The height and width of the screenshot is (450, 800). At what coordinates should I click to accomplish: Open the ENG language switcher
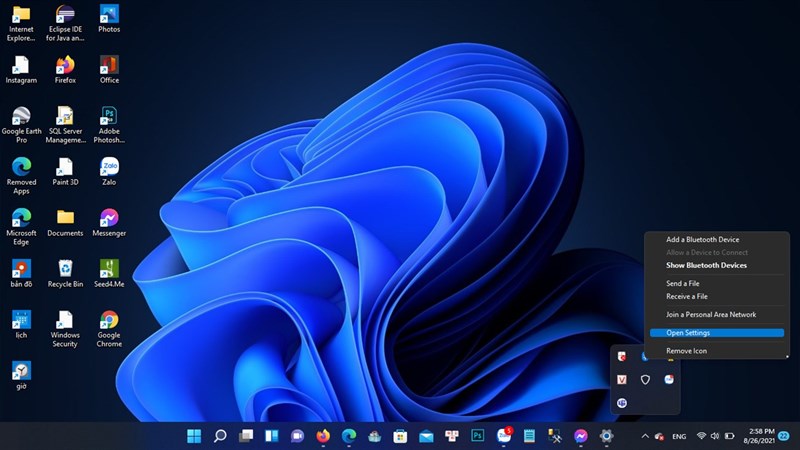coord(678,437)
